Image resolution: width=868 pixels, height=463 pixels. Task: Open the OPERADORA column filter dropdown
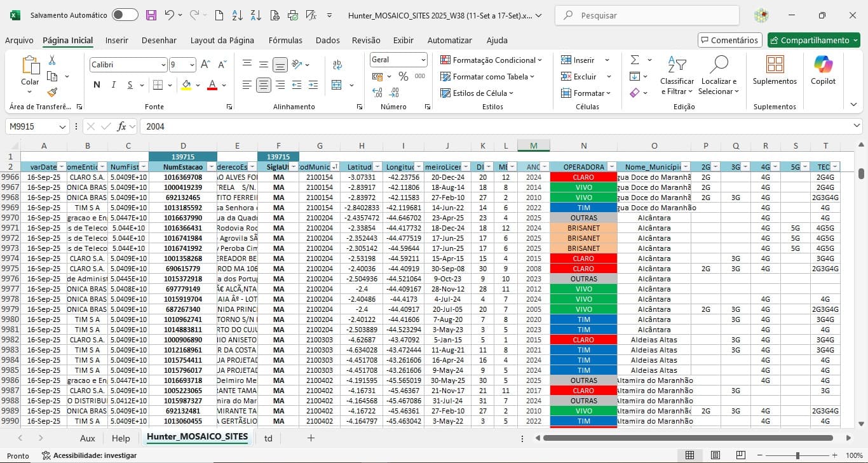(x=611, y=167)
